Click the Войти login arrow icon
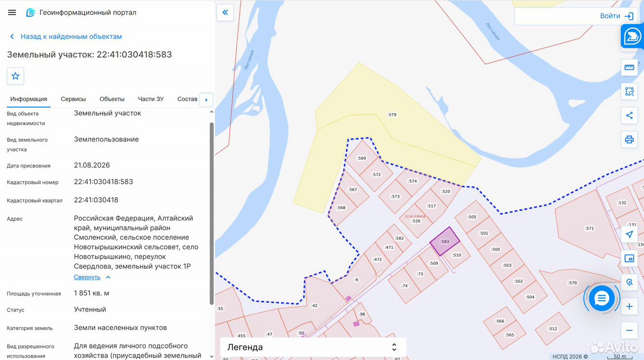 pos(629,16)
